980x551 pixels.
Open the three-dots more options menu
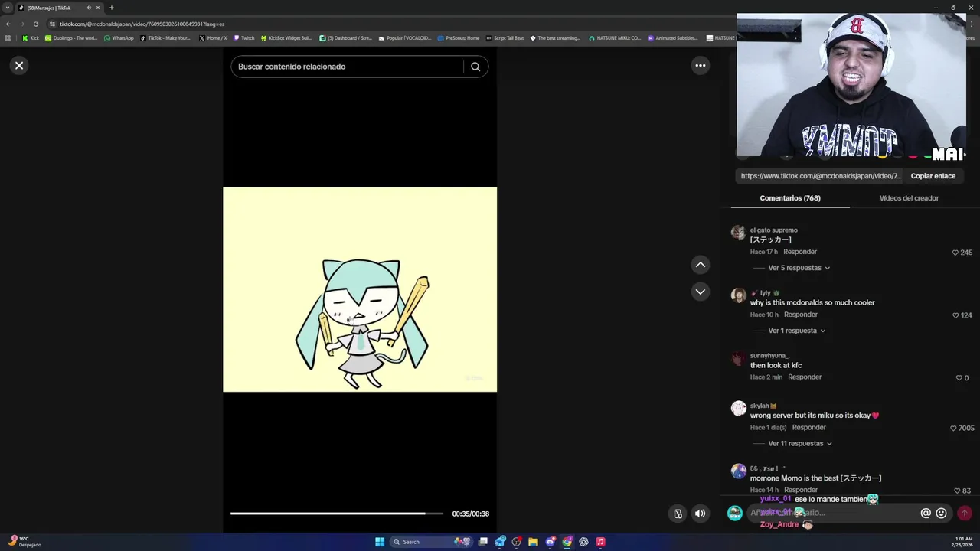click(x=700, y=66)
